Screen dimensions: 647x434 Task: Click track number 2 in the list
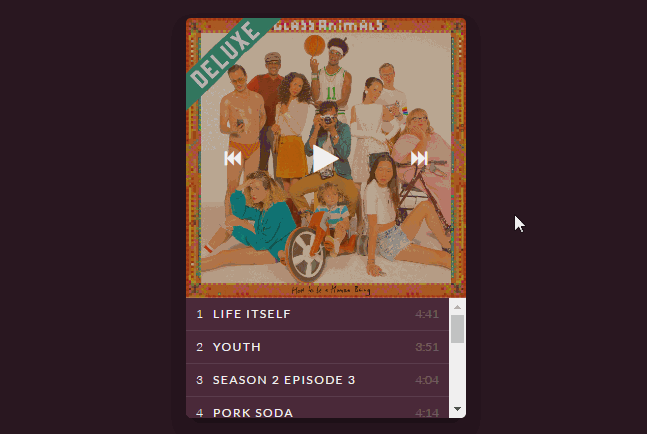pos(200,347)
